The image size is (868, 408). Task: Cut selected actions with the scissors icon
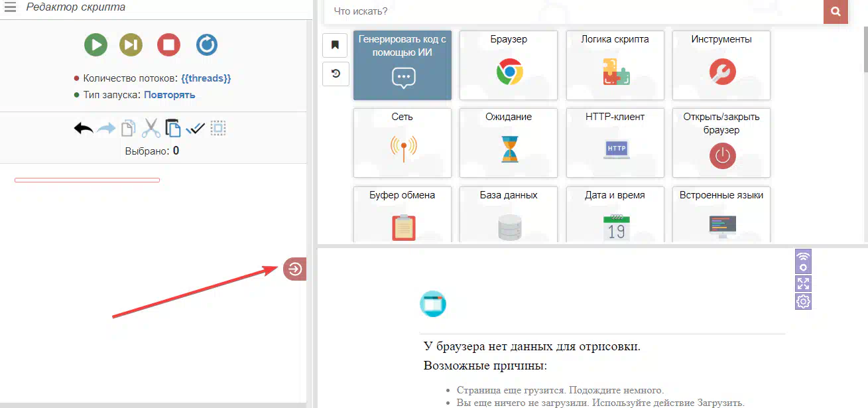coord(151,128)
